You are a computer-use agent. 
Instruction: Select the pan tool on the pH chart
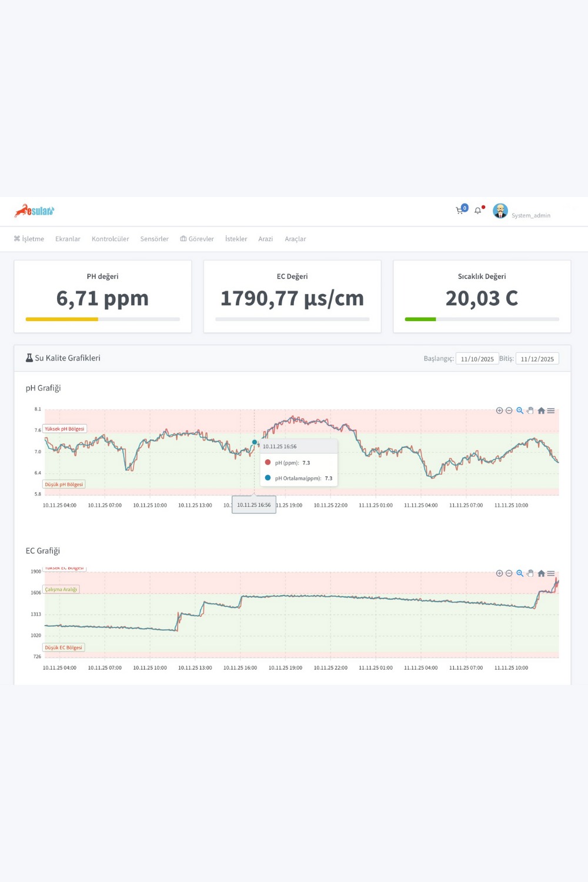[530, 410]
